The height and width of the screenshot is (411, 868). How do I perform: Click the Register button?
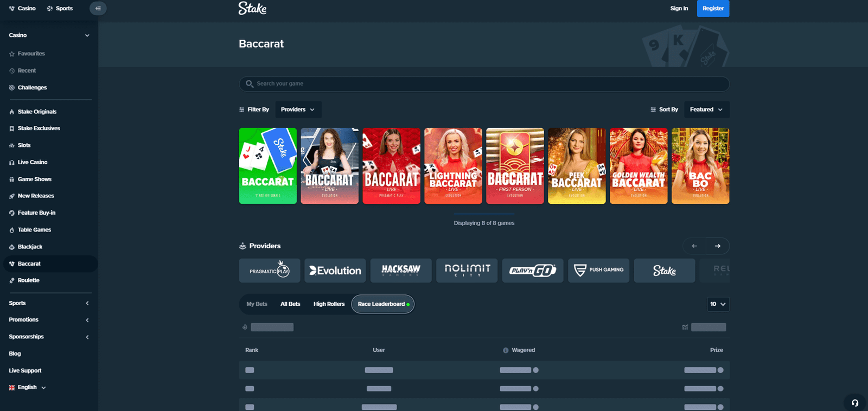coord(713,9)
